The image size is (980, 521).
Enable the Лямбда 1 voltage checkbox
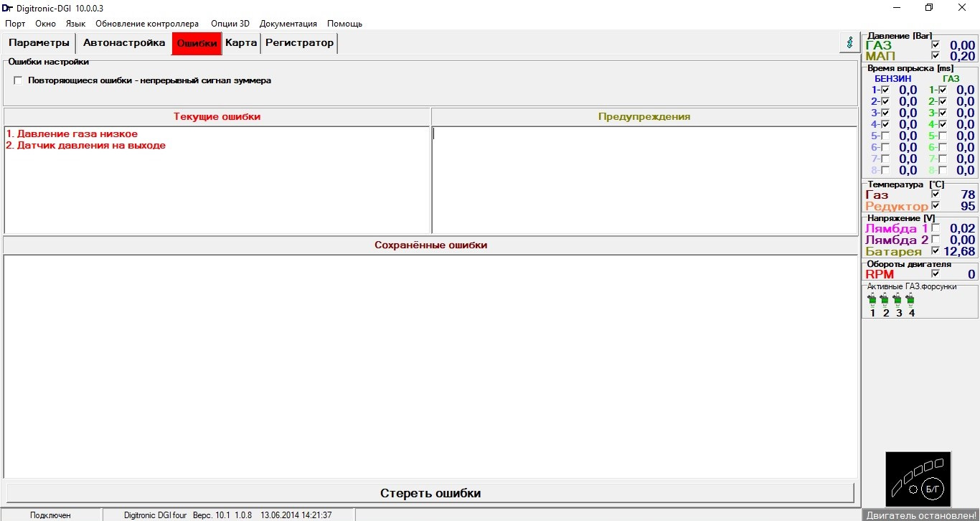935,227
